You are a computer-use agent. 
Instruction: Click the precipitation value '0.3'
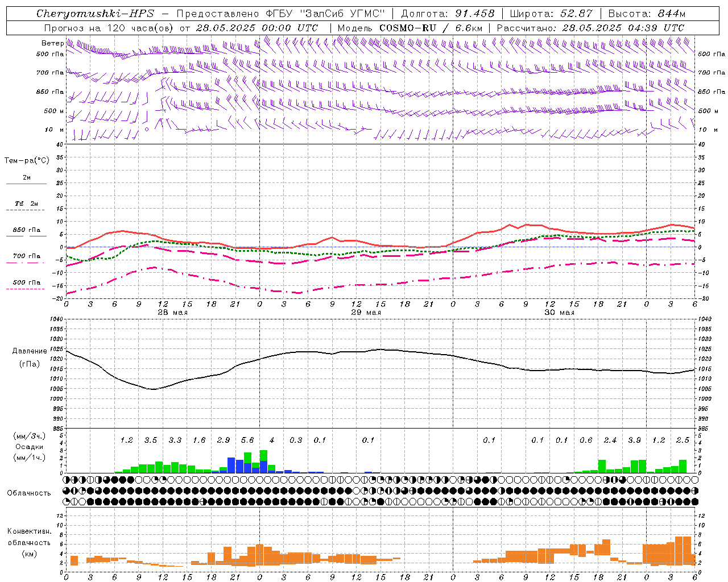296,440
